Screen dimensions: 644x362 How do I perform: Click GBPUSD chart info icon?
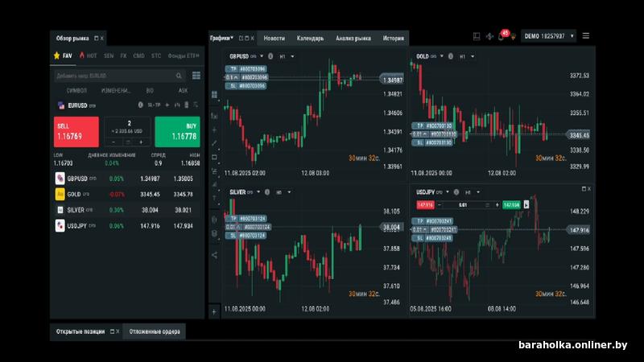pos(270,56)
